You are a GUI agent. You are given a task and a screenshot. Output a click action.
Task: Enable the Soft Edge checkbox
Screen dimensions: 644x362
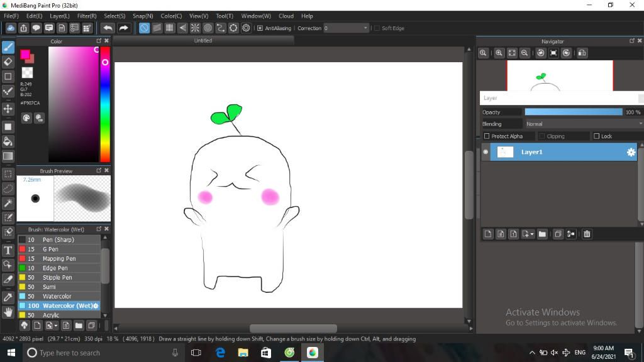[x=377, y=28]
